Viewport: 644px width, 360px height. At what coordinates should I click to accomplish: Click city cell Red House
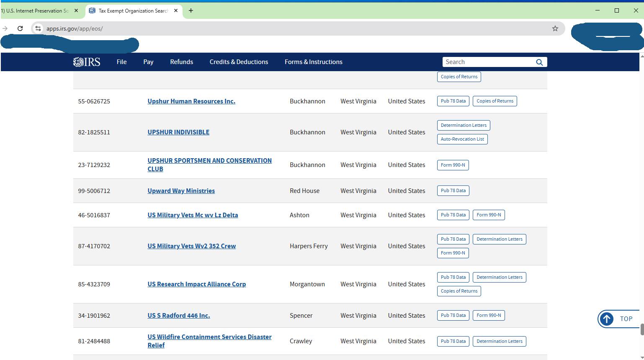304,191
